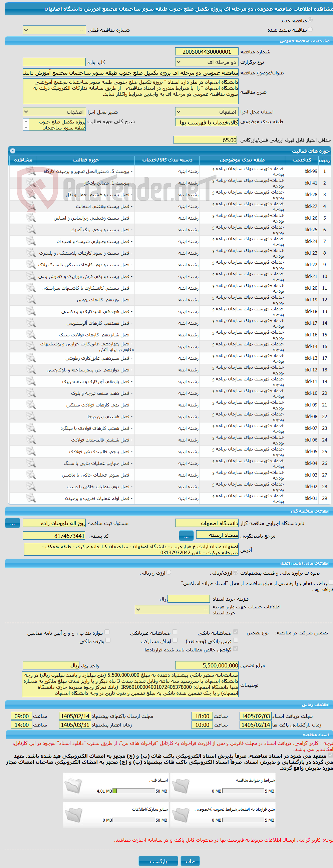
Task: Toggle the وثیقه ملکی checkbox
Action: point(108,640)
